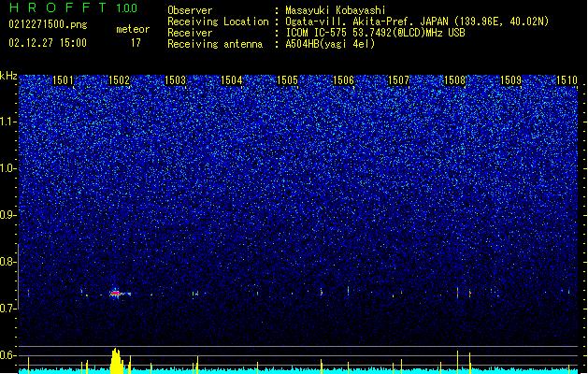The image size is (588, 374).
Task: Click the date stamp 02.12.27 15:00
Action: pos(48,43)
